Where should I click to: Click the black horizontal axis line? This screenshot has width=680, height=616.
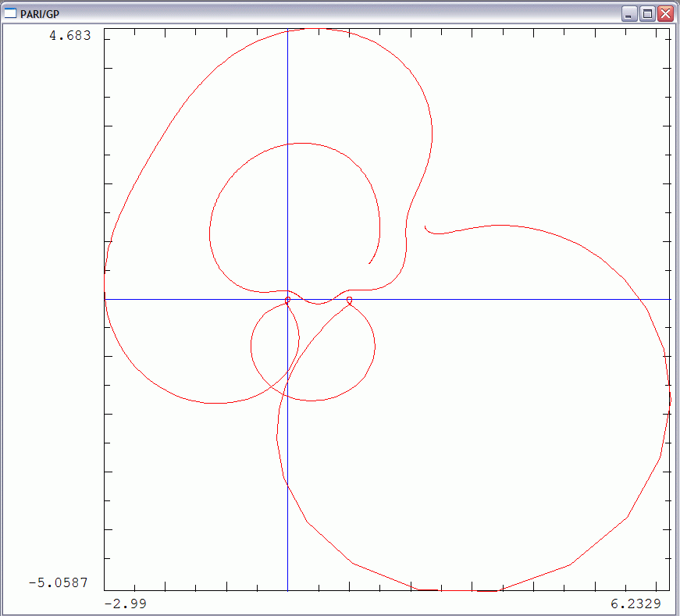click(x=507, y=299)
